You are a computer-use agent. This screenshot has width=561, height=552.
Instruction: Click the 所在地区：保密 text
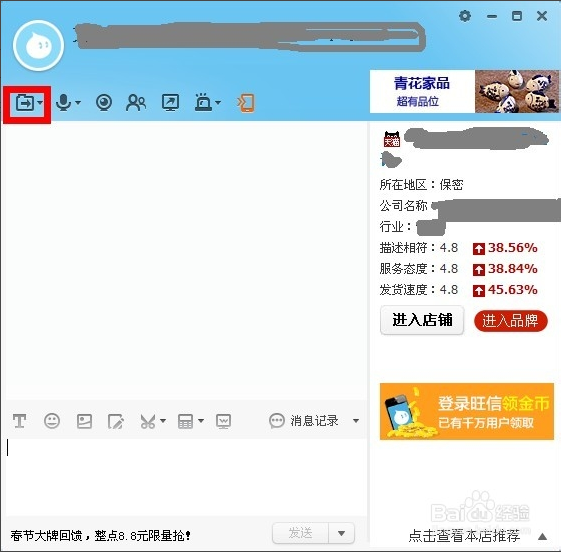pos(421,185)
